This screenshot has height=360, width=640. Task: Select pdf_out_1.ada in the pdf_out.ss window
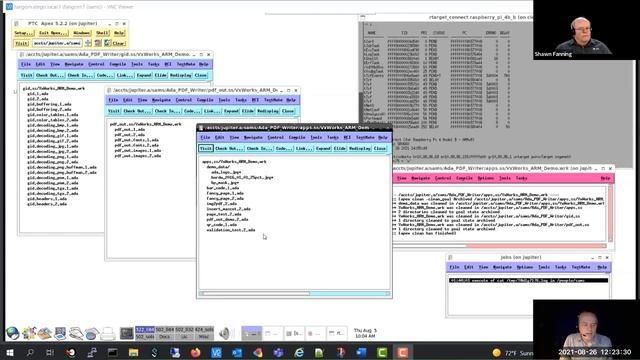pos(129,129)
